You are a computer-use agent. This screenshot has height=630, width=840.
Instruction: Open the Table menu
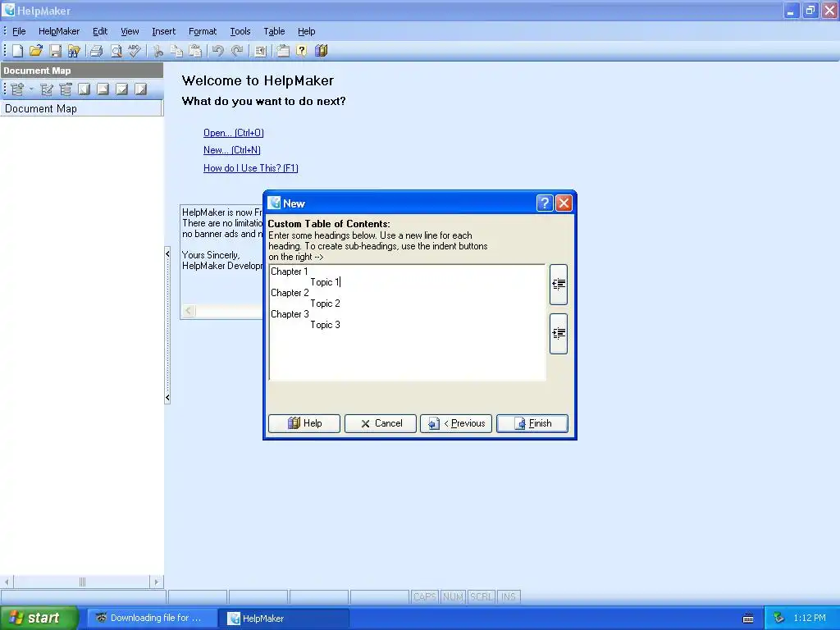[274, 31]
